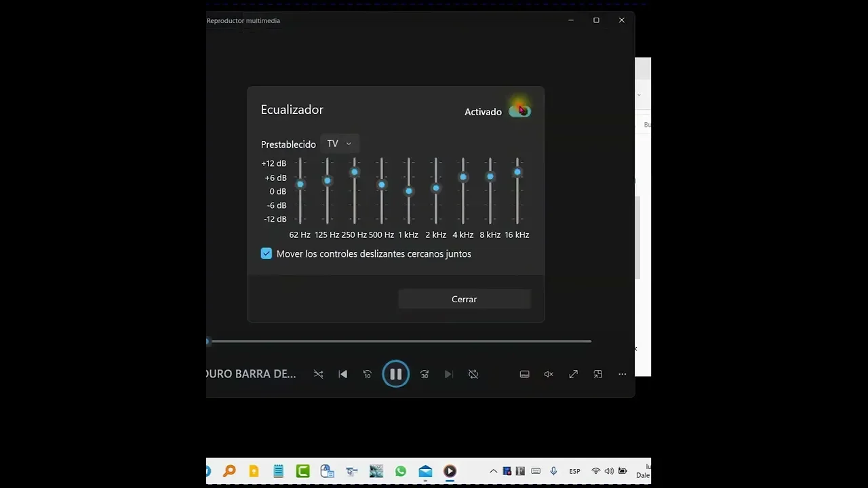Pause the playback
Screen dimensions: 868x488
point(396,374)
